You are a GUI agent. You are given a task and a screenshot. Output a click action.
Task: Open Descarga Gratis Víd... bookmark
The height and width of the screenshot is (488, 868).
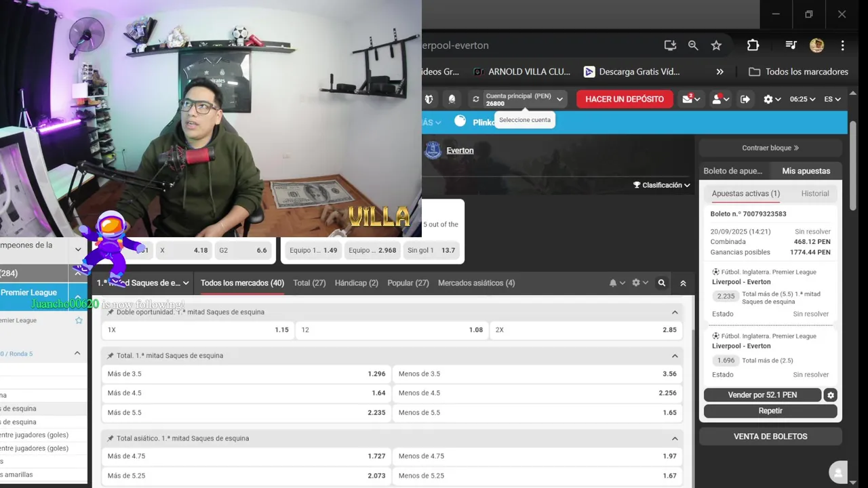(631, 72)
